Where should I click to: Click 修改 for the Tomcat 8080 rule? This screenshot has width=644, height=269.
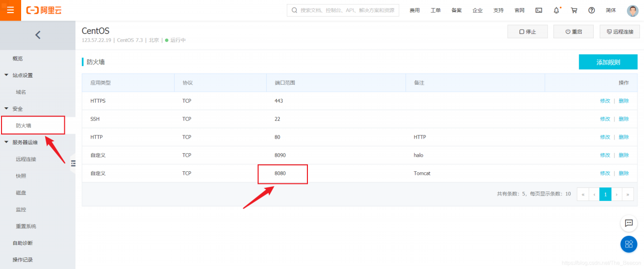coord(605,173)
